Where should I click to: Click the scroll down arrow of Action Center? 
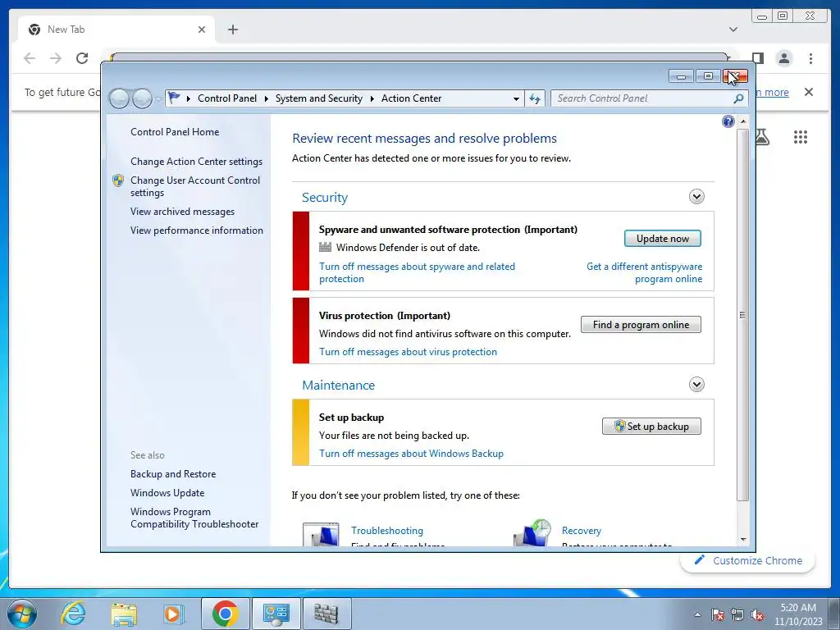pyautogui.click(x=743, y=540)
